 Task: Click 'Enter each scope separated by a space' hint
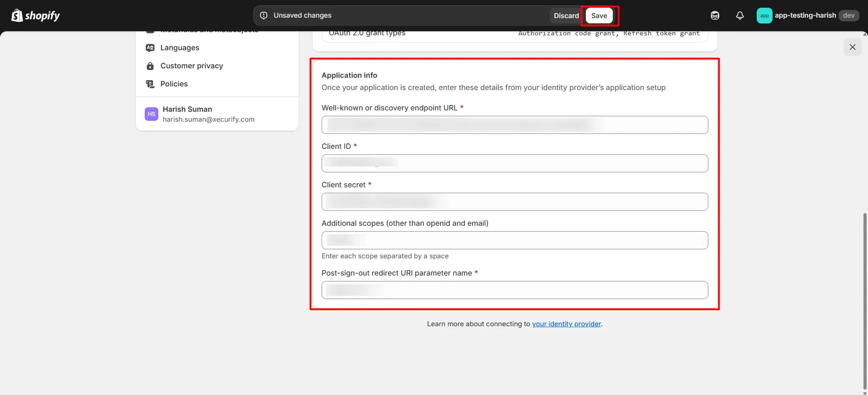coord(385,256)
